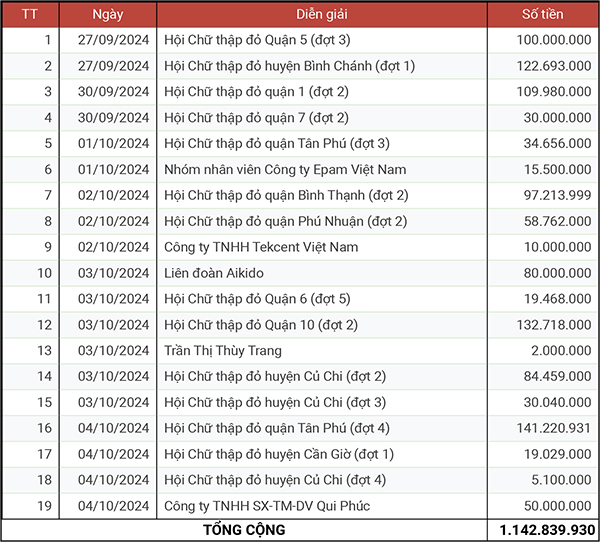
Task: Click 'Công ty TNHH Tekcent Việt Nam'
Action: click(x=261, y=247)
